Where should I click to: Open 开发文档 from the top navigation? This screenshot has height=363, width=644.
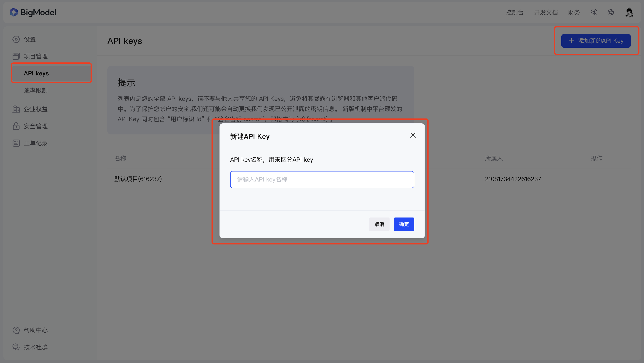tap(546, 12)
